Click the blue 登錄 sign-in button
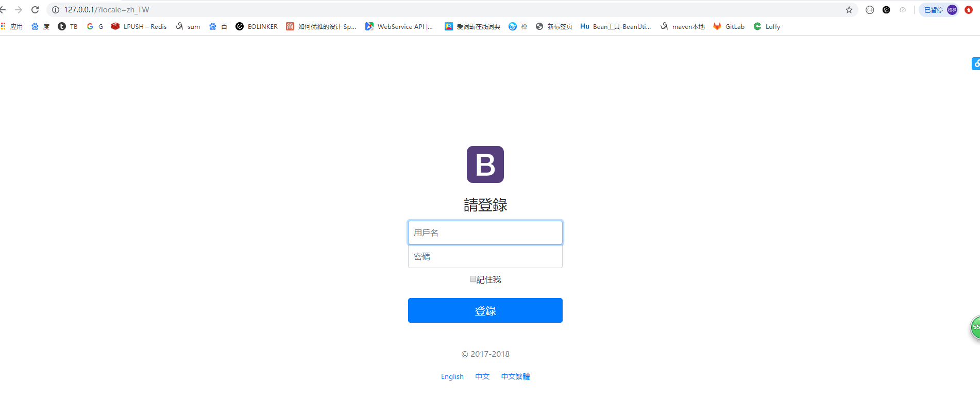Screen dimensions: 980x413 tap(485, 310)
